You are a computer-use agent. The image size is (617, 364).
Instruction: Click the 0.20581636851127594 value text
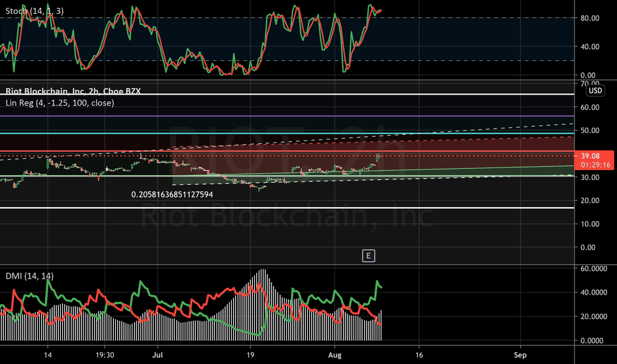(172, 195)
